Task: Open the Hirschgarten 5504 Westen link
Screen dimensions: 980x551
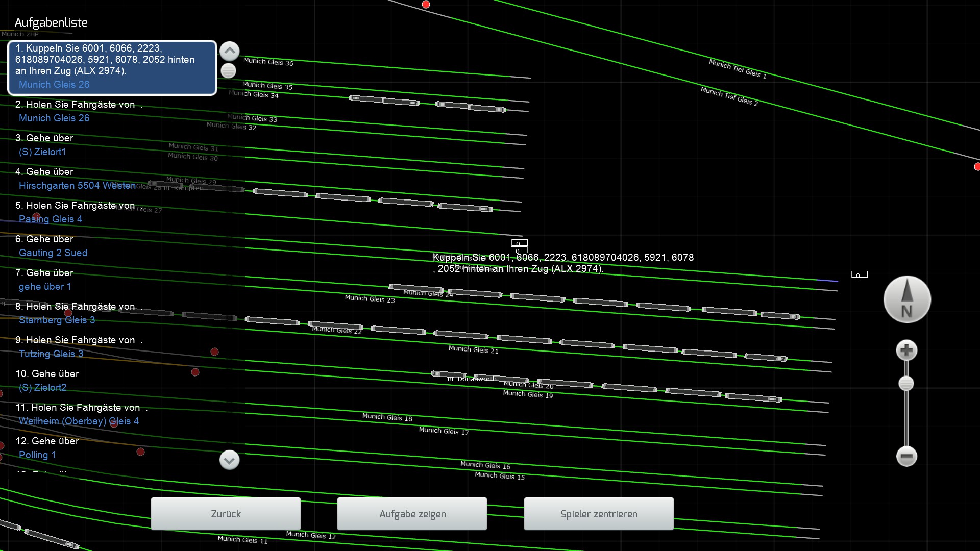Action: tap(77, 186)
